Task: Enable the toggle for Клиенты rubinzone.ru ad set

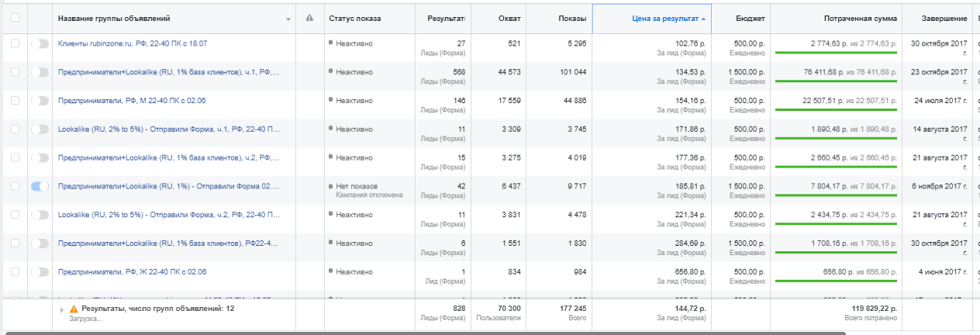Action: pyautogui.click(x=40, y=44)
